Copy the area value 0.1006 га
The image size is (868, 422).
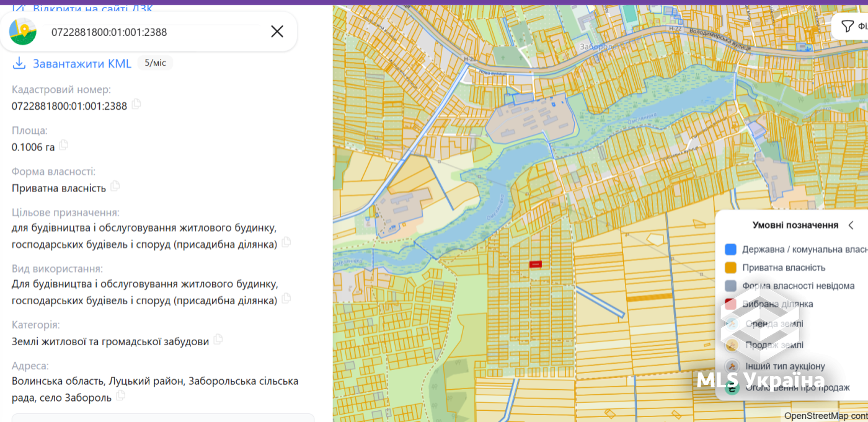(63, 145)
